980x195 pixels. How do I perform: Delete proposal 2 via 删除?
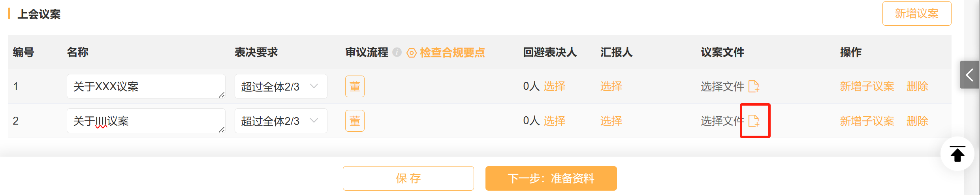[917, 121]
